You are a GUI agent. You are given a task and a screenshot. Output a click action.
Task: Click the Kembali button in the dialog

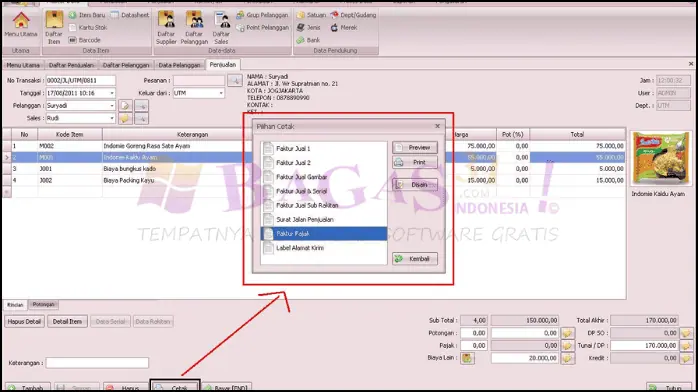pyautogui.click(x=414, y=259)
